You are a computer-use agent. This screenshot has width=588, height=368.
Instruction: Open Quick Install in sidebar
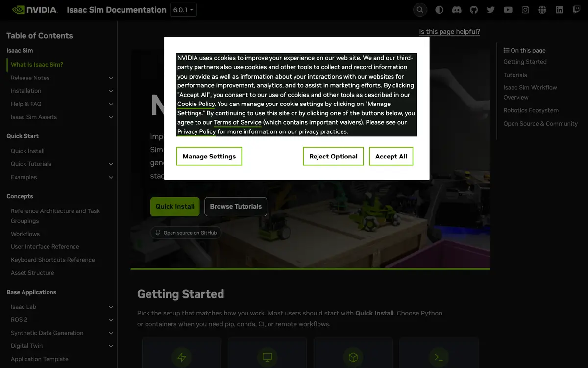[x=27, y=151]
